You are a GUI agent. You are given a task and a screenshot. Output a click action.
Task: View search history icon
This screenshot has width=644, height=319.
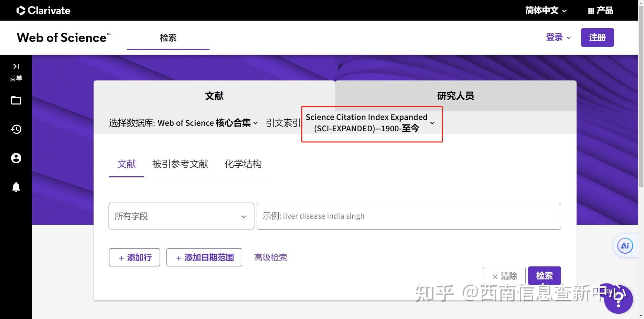[15, 129]
